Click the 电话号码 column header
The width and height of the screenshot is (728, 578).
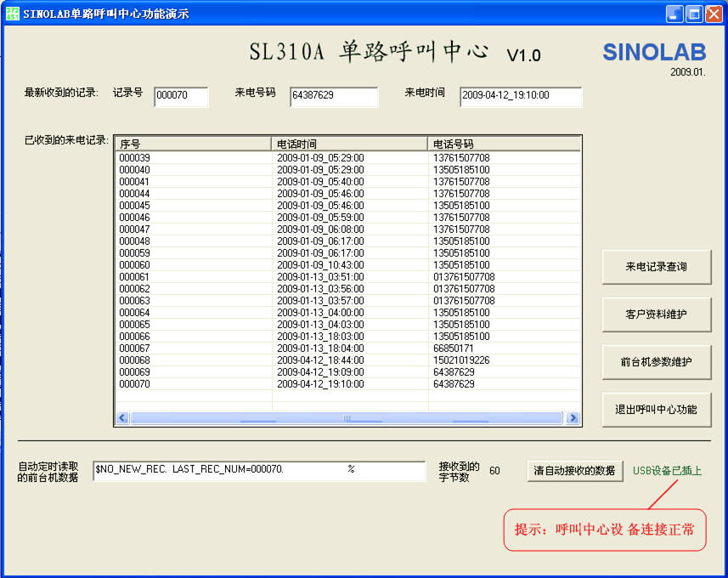coord(504,144)
